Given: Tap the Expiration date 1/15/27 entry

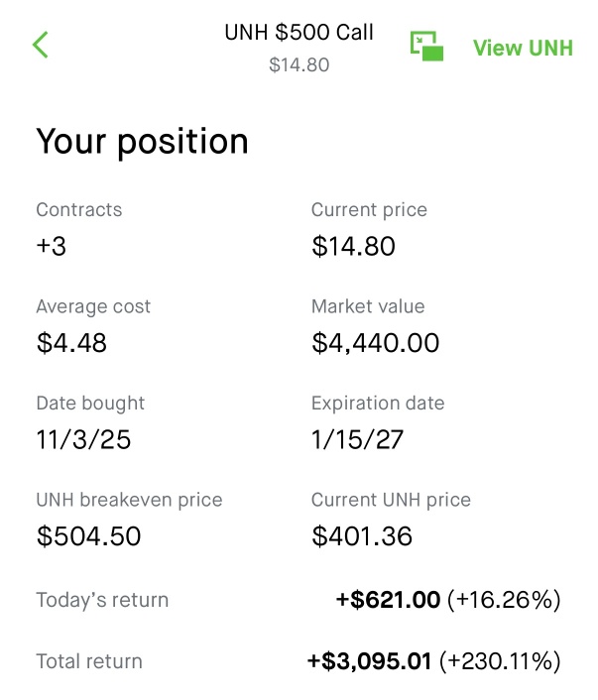Looking at the screenshot, I should (x=357, y=440).
